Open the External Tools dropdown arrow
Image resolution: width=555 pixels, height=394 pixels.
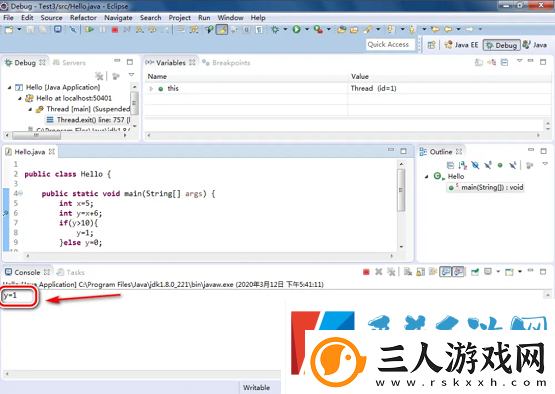coord(328,29)
